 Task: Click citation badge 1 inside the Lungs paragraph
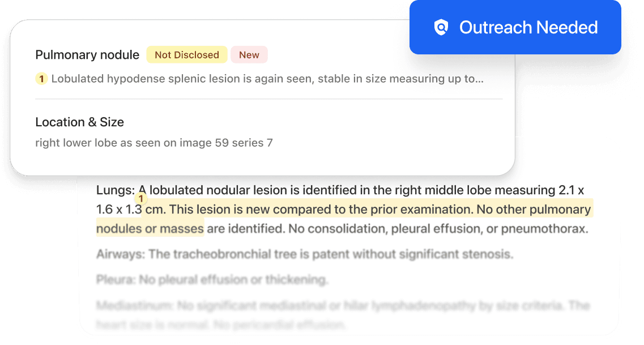[x=142, y=198]
